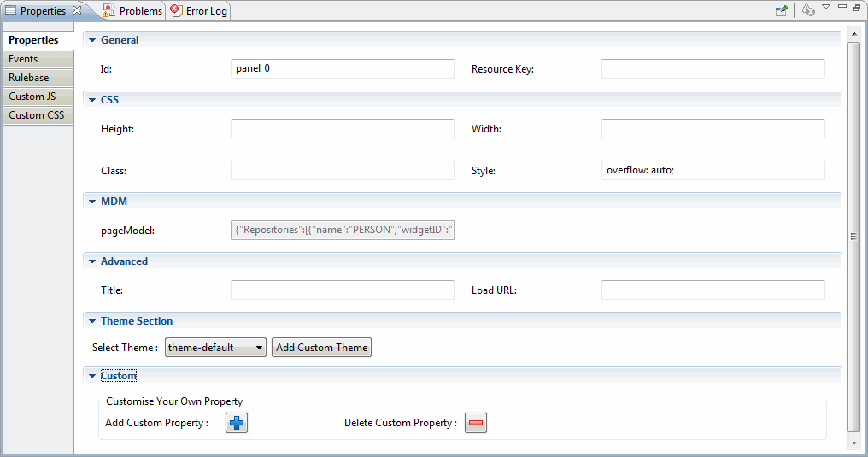This screenshot has height=457, width=868.
Task: Minimize the Properties view panel
Action: (x=842, y=7)
